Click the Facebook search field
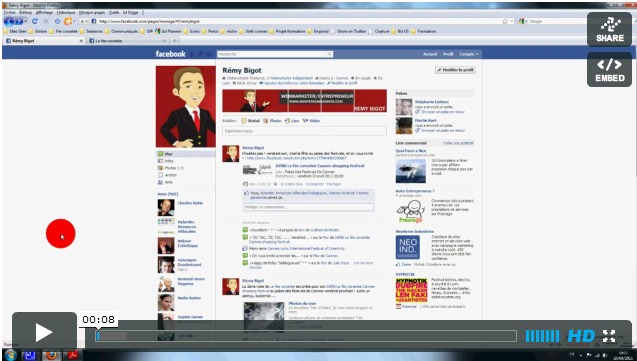The width and height of the screenshot is (637, 361). 275,54
